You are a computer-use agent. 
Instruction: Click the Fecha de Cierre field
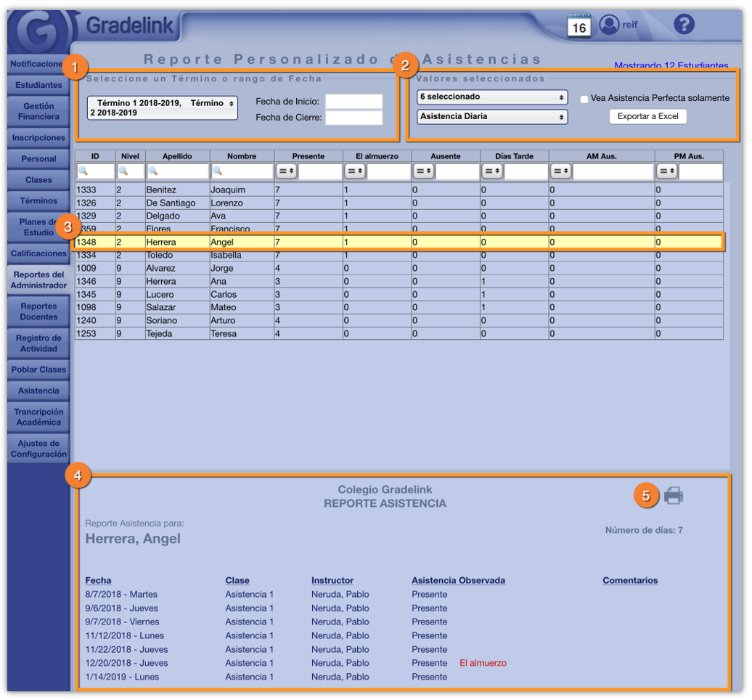tap(354, 118)
